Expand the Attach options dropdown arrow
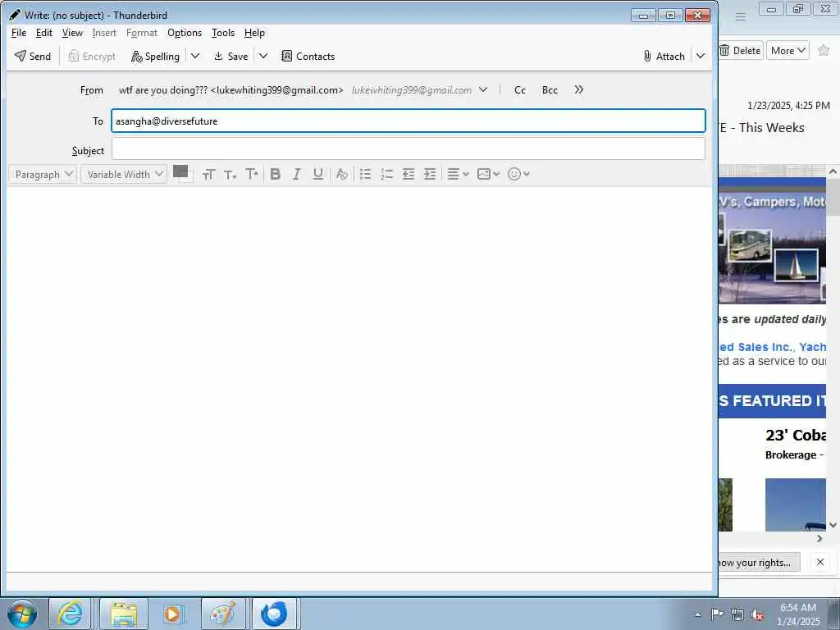 point(701,56)
